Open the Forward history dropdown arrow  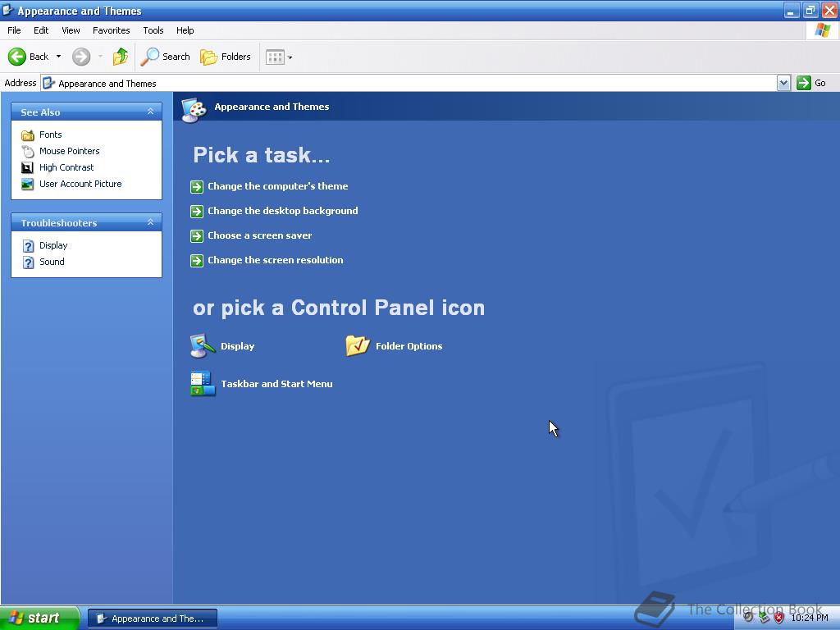(100, 57)
